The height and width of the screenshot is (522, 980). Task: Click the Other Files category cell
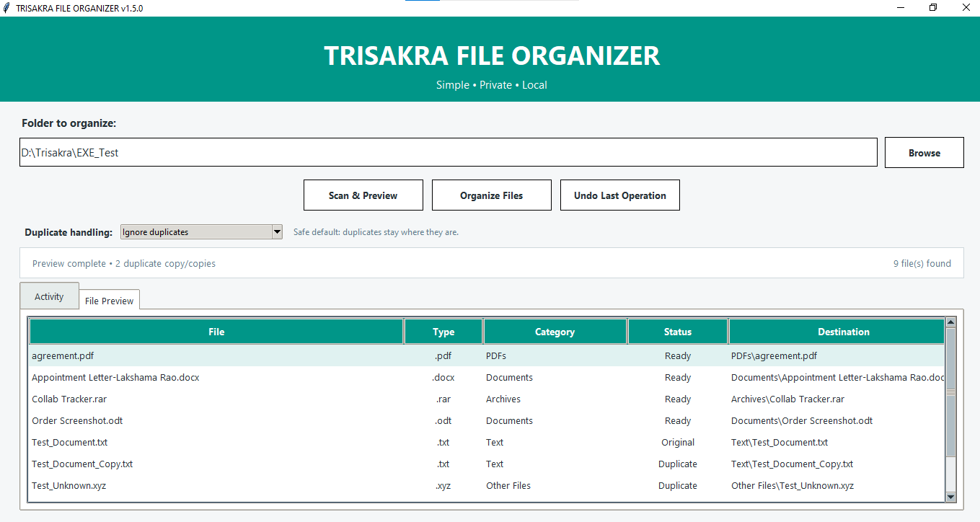(508, 485)
